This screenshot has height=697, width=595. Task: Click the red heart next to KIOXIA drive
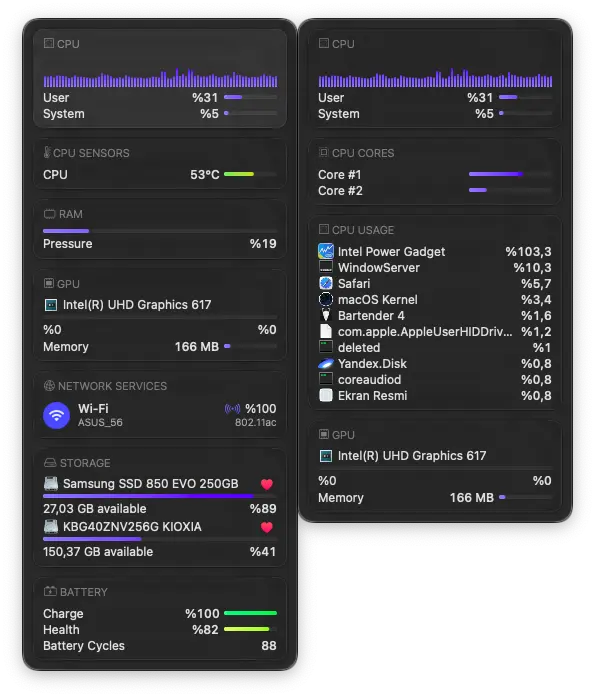267,527
